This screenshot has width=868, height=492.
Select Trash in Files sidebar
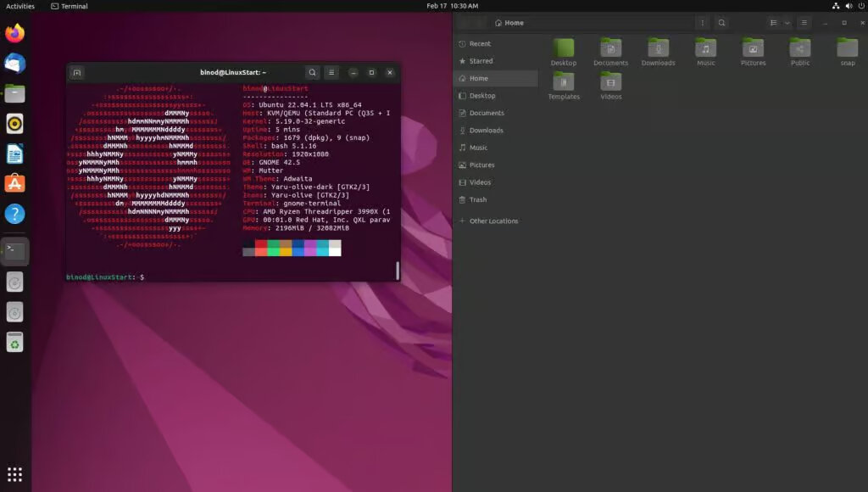click(495, 199)
